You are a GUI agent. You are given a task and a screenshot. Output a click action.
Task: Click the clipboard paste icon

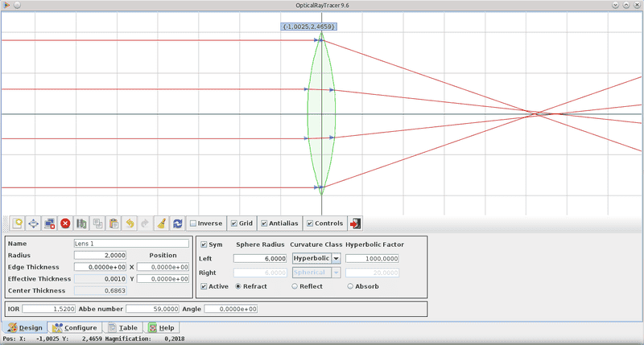(x=114, y=224)
